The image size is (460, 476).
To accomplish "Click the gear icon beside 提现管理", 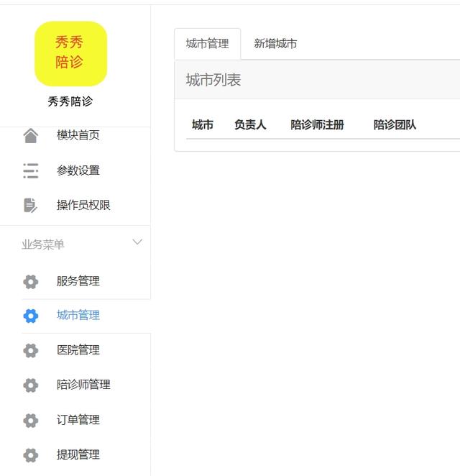I will coord(30,454).
